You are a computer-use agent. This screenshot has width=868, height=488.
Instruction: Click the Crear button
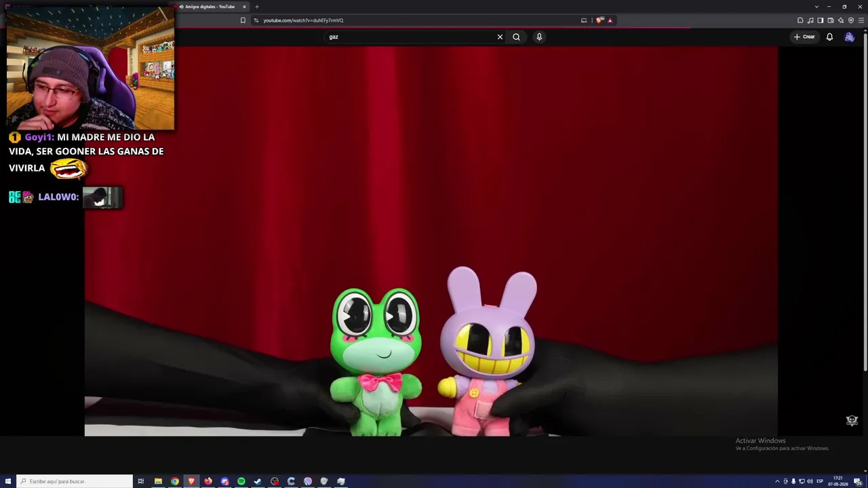pos(804,37)
